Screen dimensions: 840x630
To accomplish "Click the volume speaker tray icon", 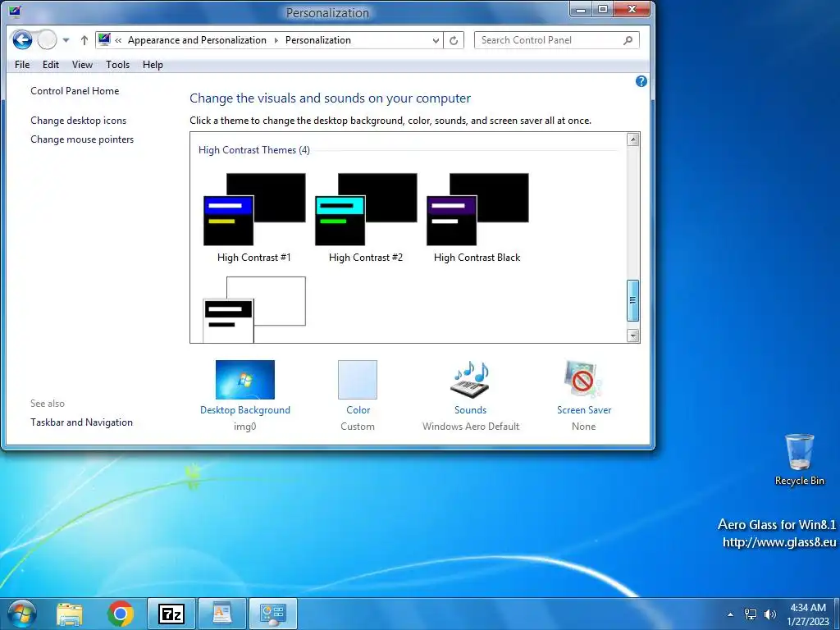I will tap(769, 614).
